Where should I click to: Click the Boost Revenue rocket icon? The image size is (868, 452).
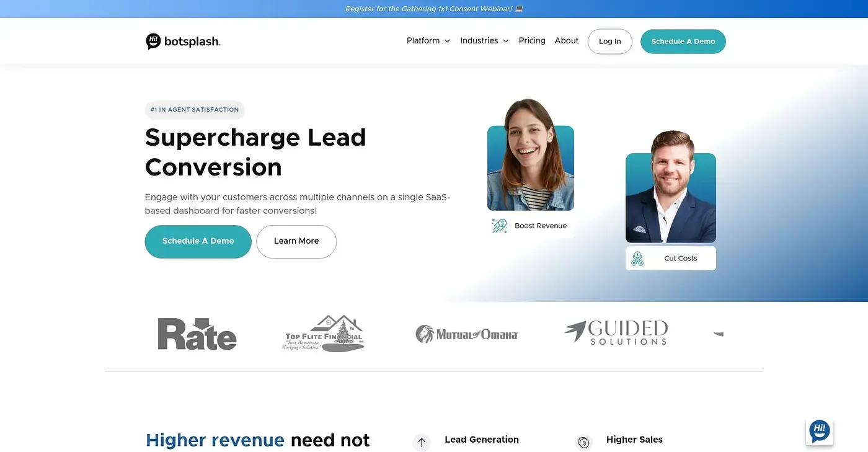[500, 226]
